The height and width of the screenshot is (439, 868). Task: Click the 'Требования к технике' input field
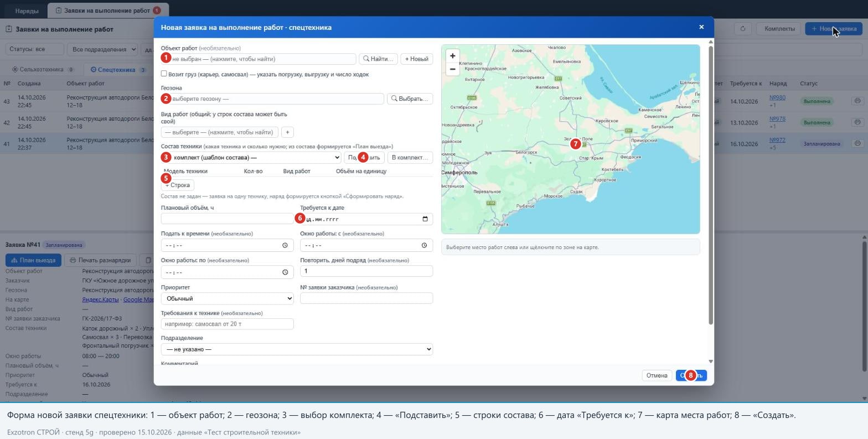click(227, 324)
